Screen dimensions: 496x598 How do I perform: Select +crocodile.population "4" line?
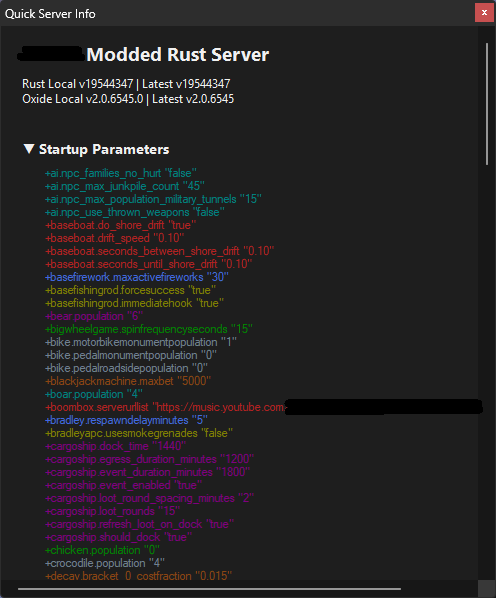tap(105, 563)
